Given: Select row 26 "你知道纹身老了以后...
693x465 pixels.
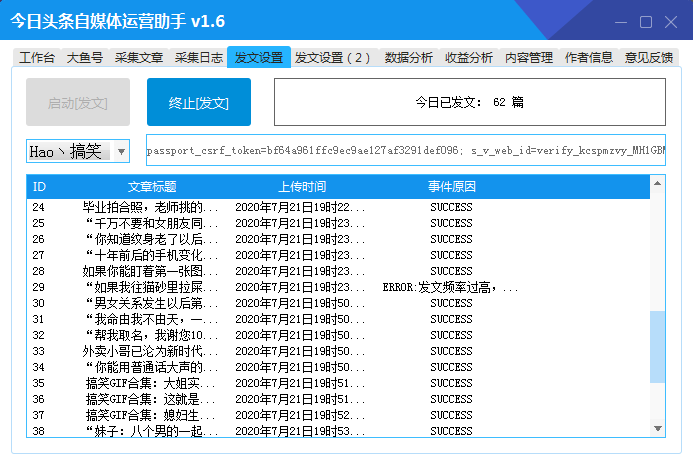Looking at the screenshot, I should 338,239.
